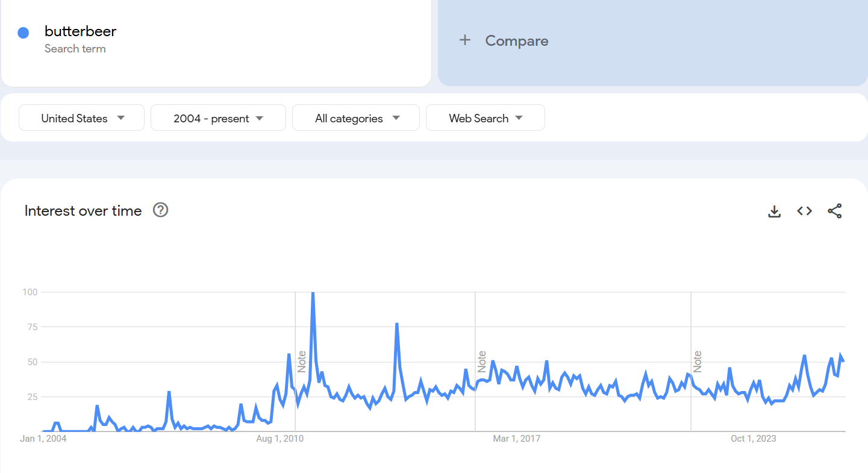
Task: Click the Compare button to add a term
Action: coord(652,41)
